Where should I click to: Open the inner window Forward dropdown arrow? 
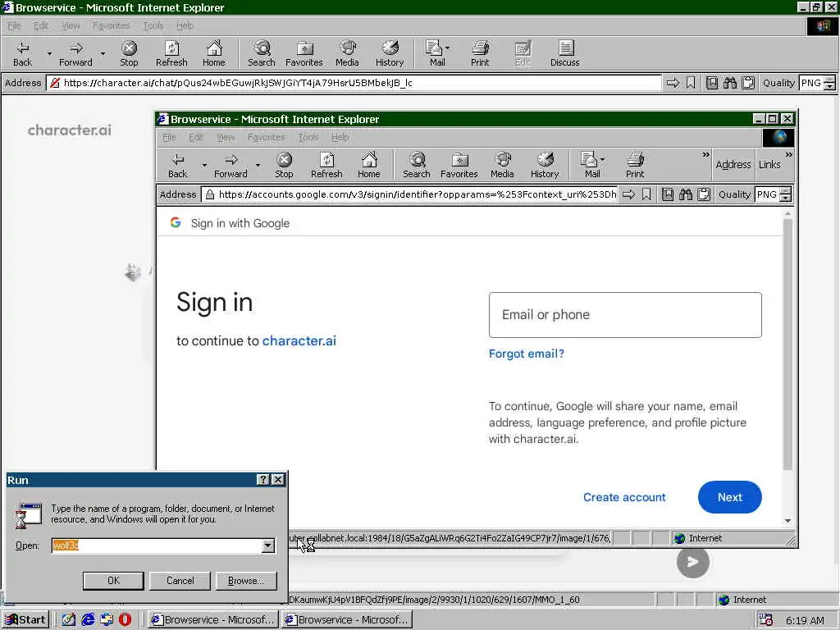coord(258,165)
